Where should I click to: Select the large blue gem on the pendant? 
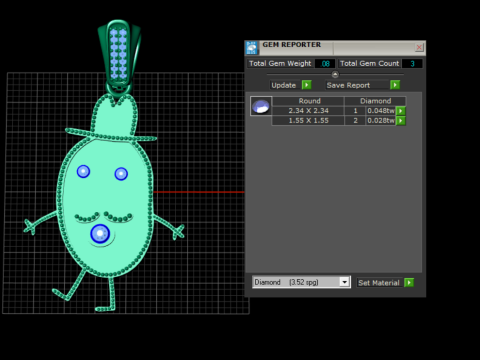100,234
